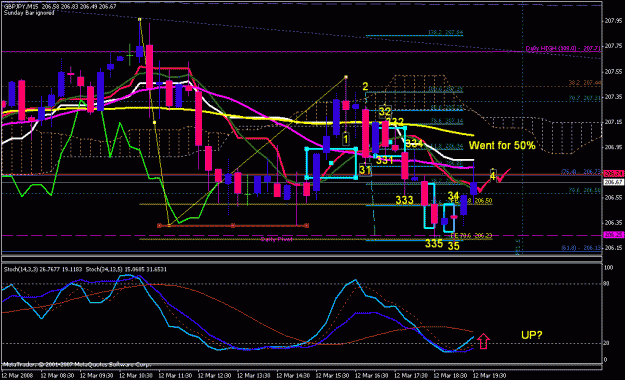Select the yellow wave label '2'

[x=365, y=87]
